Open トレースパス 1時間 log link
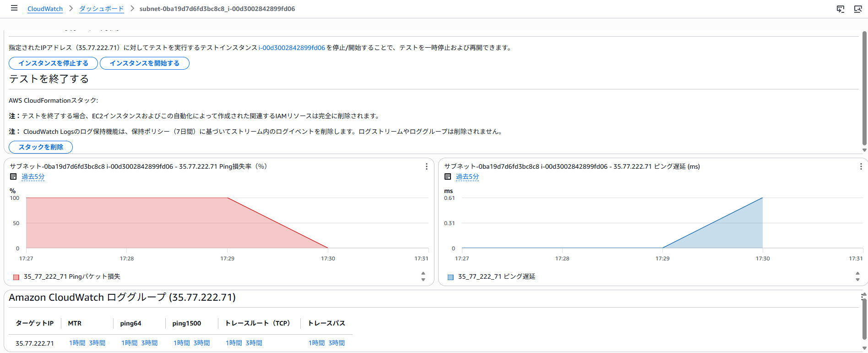868x353 pixels. point(317,343)
